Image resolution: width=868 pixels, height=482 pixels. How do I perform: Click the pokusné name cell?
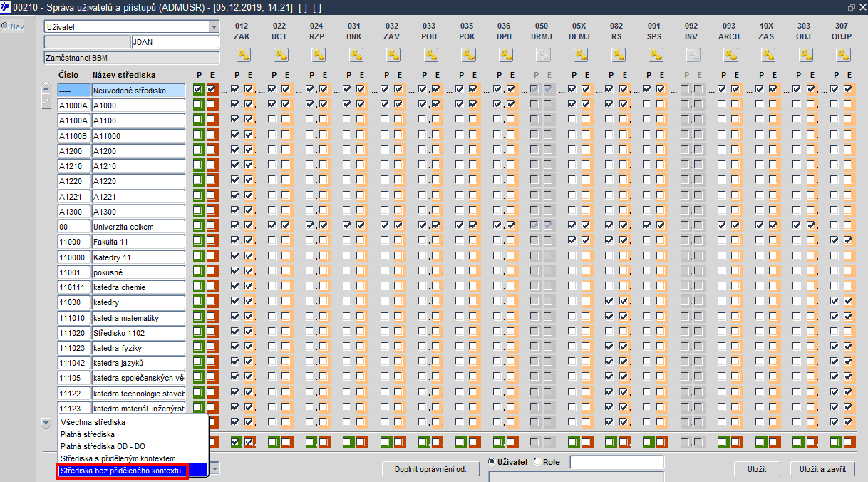pos(138,272)
